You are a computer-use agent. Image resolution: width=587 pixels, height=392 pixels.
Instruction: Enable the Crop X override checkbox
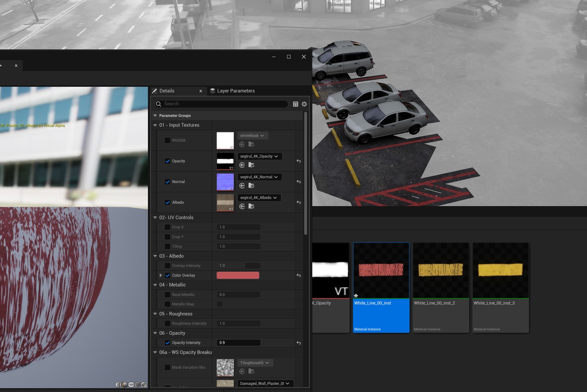tap(168, 227)
